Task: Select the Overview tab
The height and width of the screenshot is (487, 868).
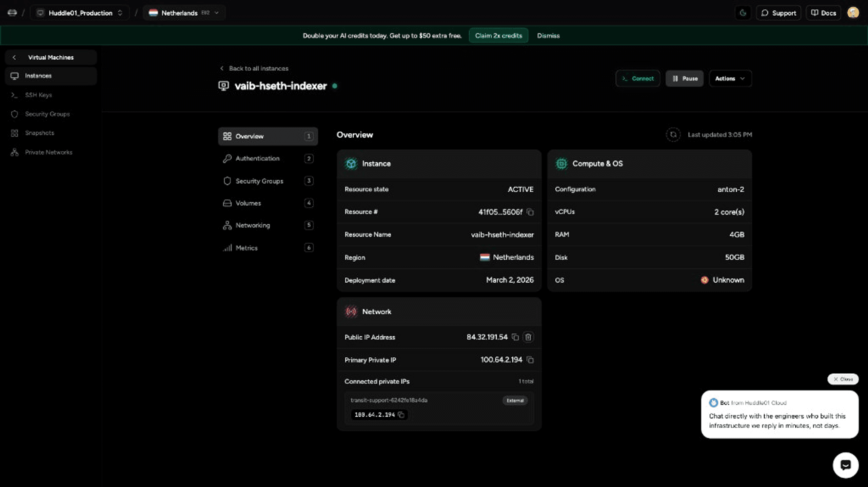Action: pos(268,136)
